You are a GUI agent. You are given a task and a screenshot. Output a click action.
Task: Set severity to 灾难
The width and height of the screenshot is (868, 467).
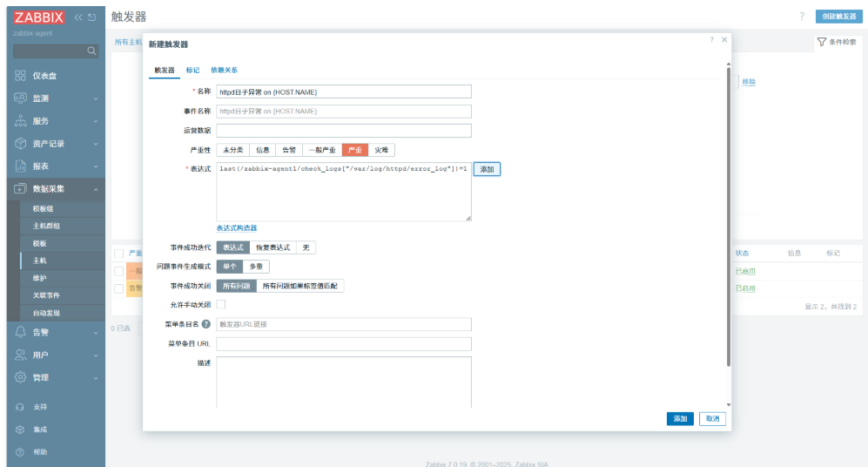click(381, 150)
